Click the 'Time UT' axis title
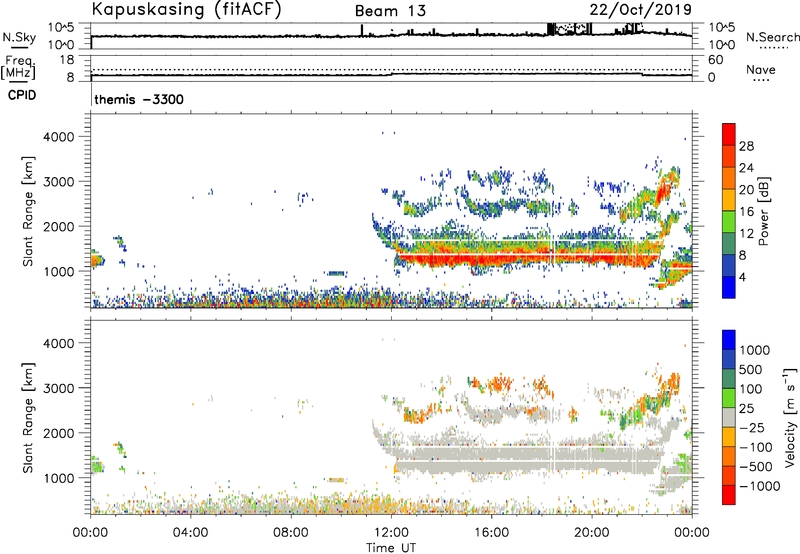The width and height of the screenshot is (800, 554). point(391,548)
